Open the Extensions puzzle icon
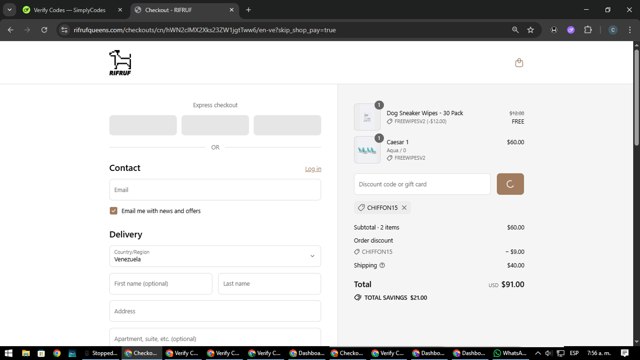The width and height of the screenshot is (640, 360). [x=588, y=30]
